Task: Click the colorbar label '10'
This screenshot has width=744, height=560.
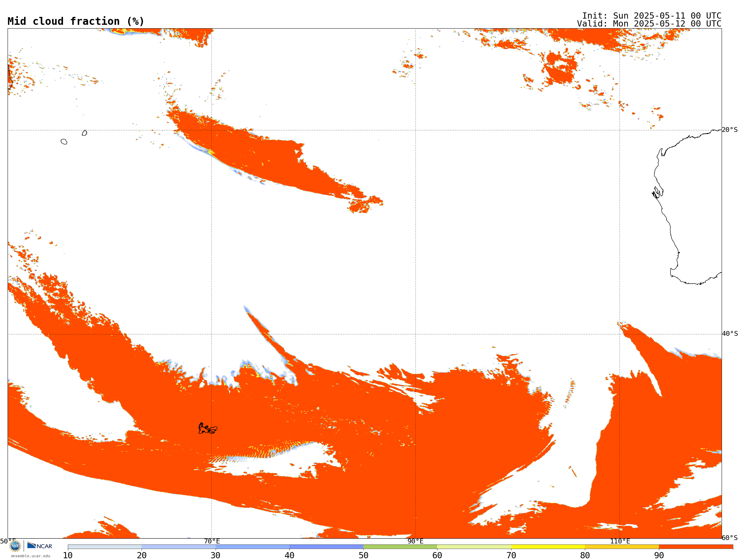Action: tap(68, 555)
